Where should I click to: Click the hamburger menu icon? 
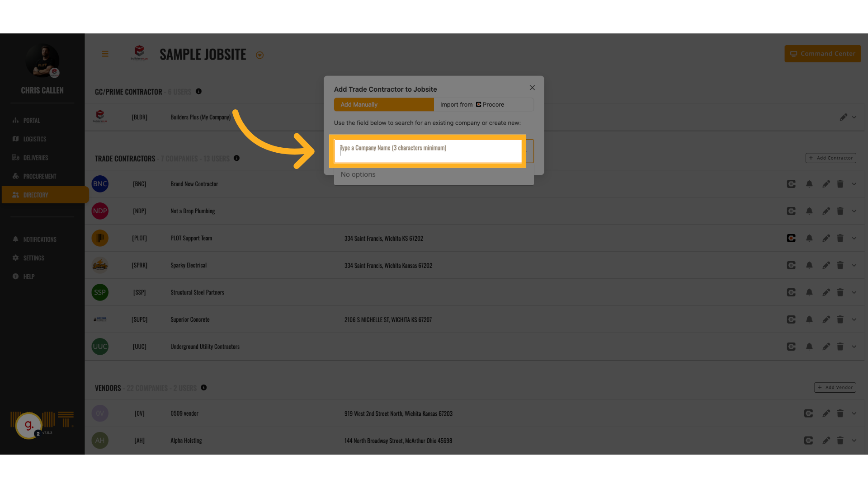coord(105,54)
